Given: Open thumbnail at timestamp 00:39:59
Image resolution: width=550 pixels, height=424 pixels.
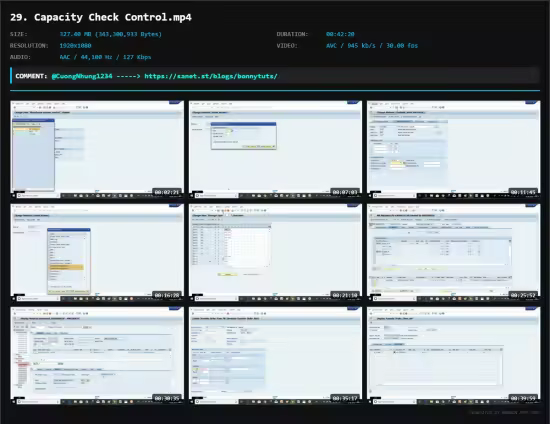Looking at the screenshot, I should [454, 356].
